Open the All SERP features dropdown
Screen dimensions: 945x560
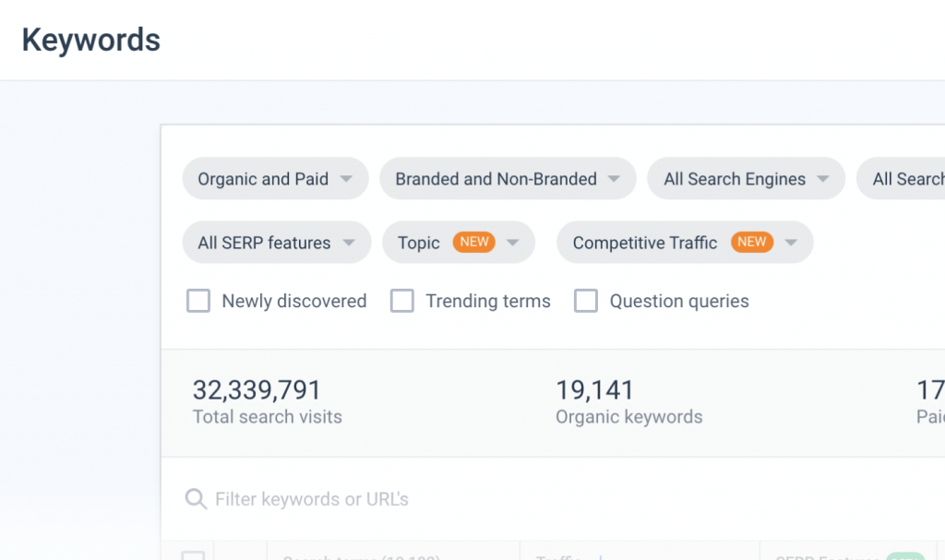[x=277, y=243]
